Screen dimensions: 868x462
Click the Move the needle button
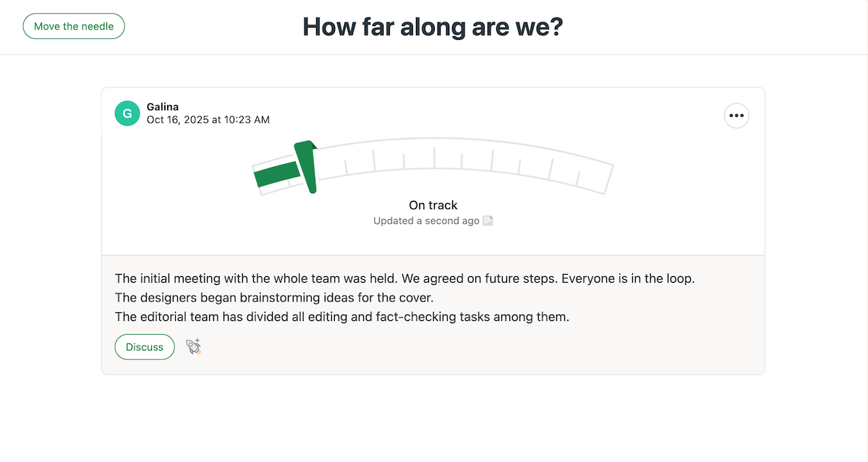click(x=73, y=26)
